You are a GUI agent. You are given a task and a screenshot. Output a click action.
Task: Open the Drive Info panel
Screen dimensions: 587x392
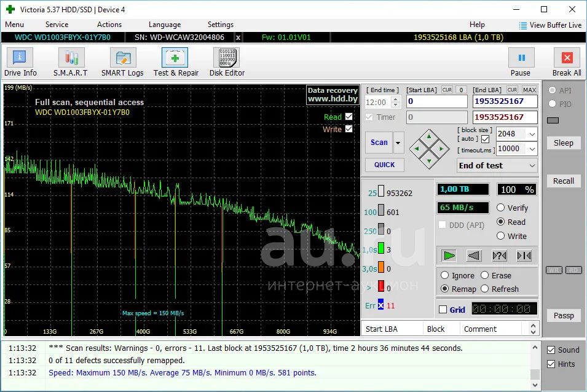[x=20, y=63]
